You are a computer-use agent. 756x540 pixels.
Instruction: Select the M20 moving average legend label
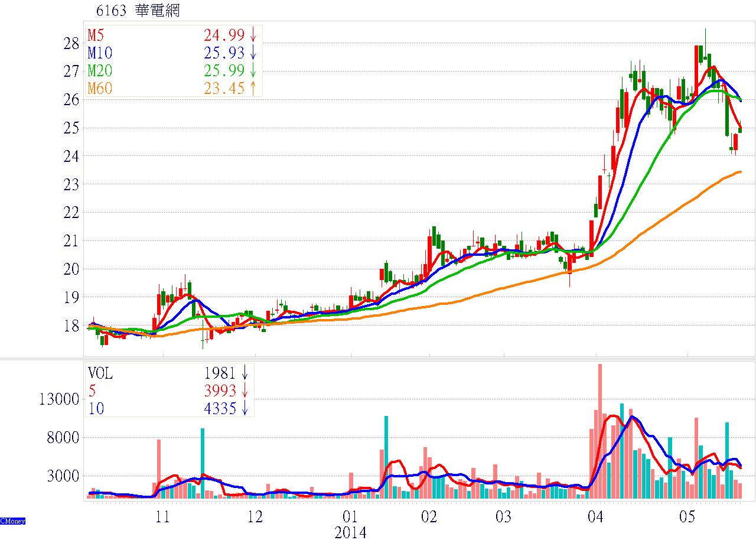100,71
